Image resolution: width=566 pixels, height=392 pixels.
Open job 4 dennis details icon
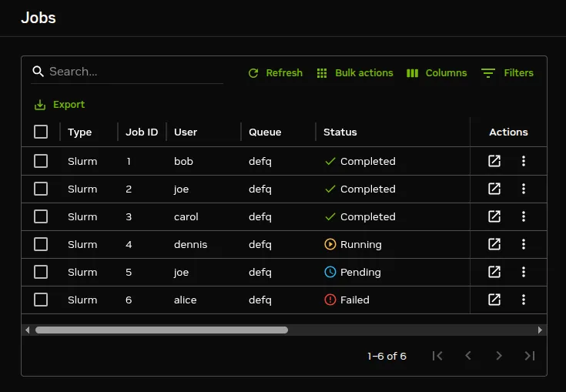click(x=494, y=244)
